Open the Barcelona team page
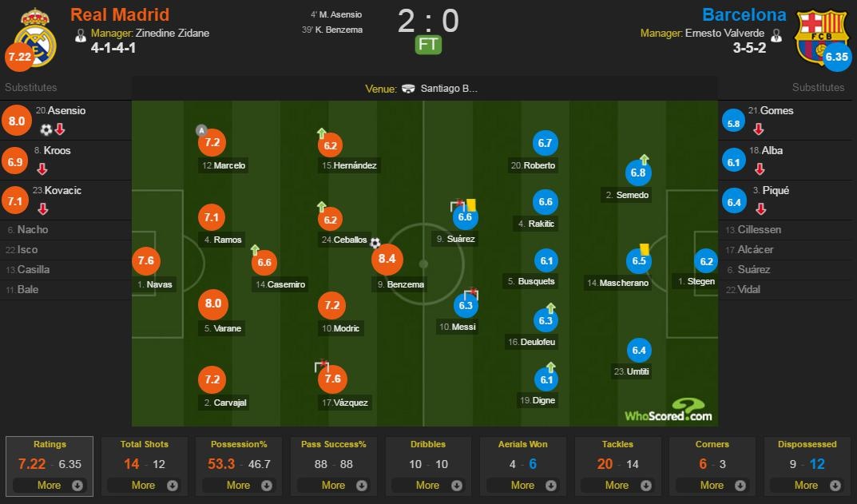 tap(744, 14)
